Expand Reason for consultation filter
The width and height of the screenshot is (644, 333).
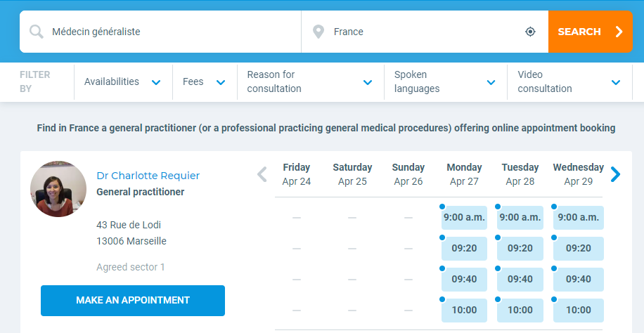311,82
